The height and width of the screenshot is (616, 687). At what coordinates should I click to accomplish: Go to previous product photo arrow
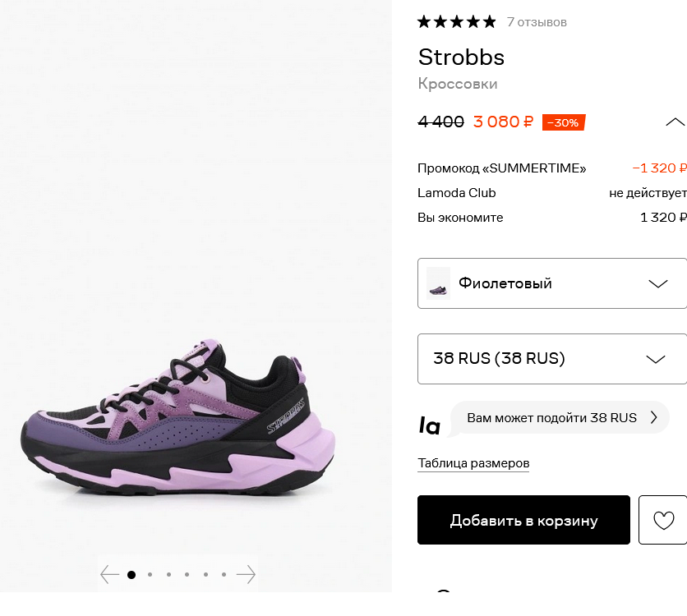click(x=109, y=574)
